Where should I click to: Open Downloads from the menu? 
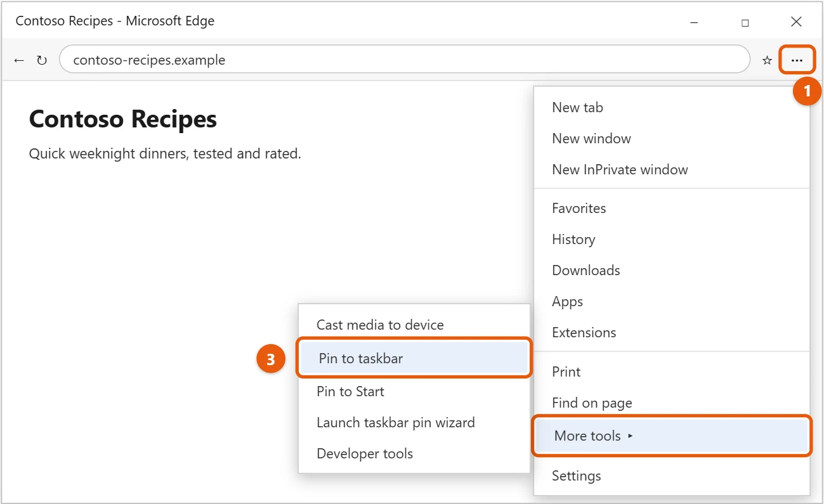pyautogui.click(x=672, y=271)
